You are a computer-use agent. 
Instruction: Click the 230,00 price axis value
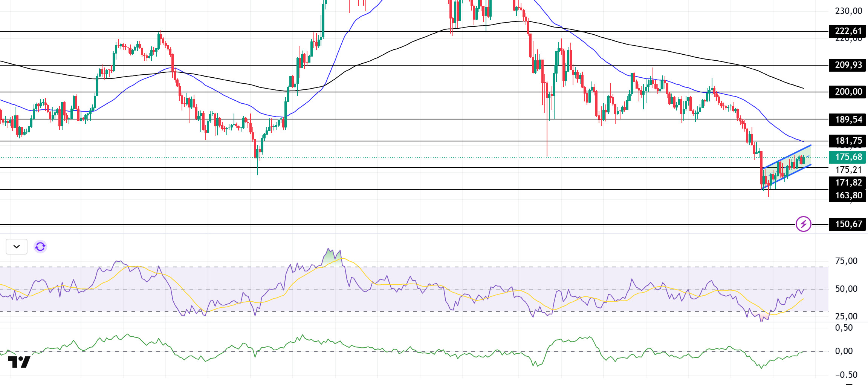click(848, 11)
